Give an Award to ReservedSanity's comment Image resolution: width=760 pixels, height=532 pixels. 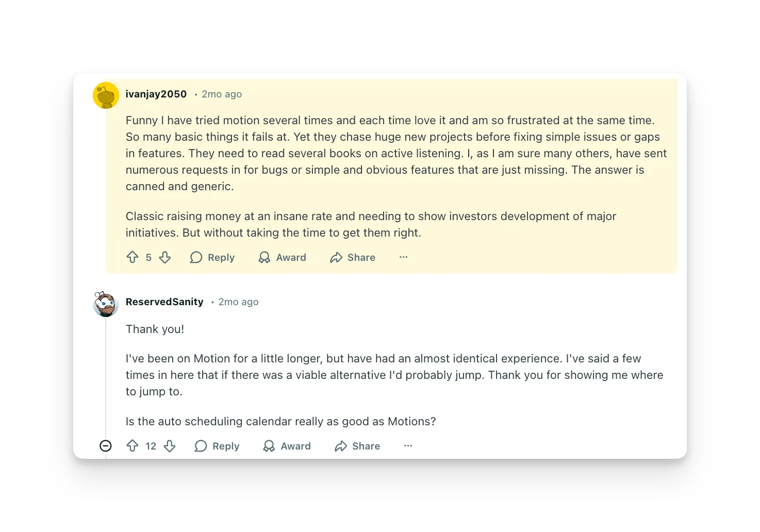tap(287, 446)
